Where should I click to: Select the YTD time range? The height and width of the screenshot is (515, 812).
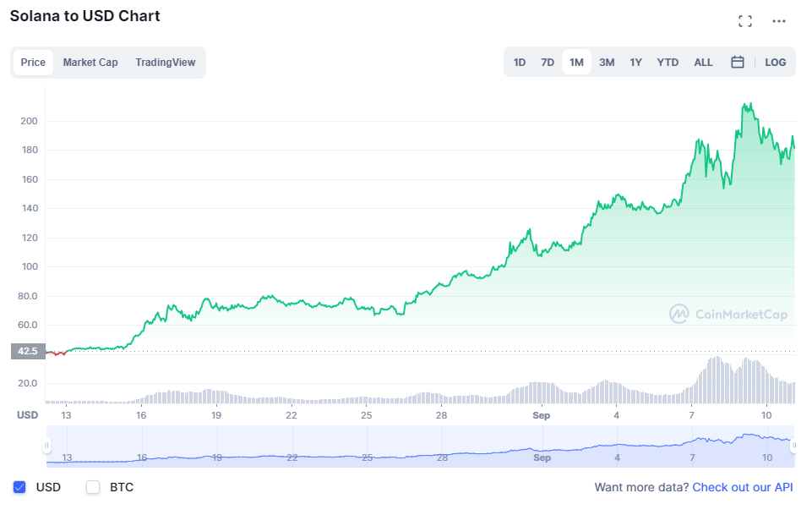668,63
